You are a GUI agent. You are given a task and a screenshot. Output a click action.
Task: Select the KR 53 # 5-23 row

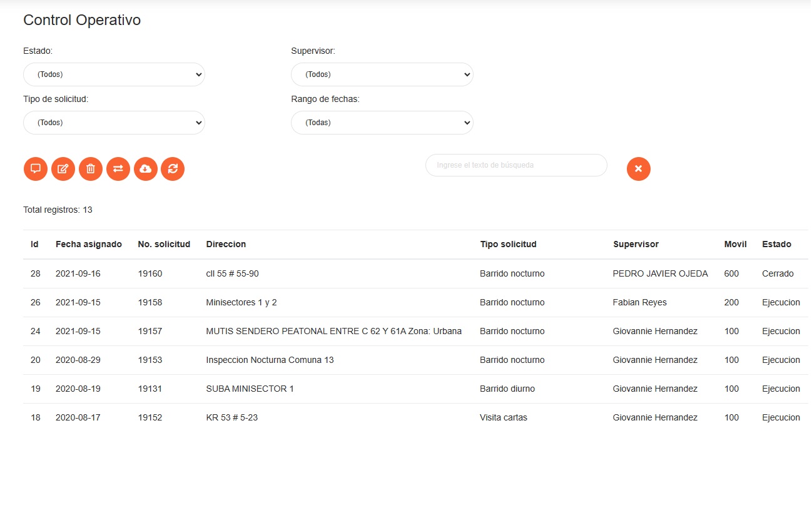coord(231,417)
